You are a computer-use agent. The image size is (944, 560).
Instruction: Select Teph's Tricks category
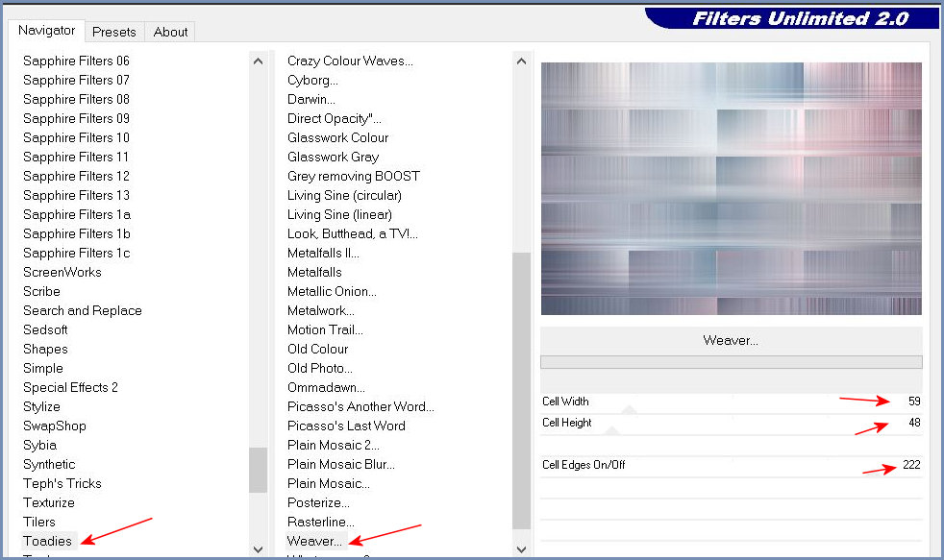[62, 483]
